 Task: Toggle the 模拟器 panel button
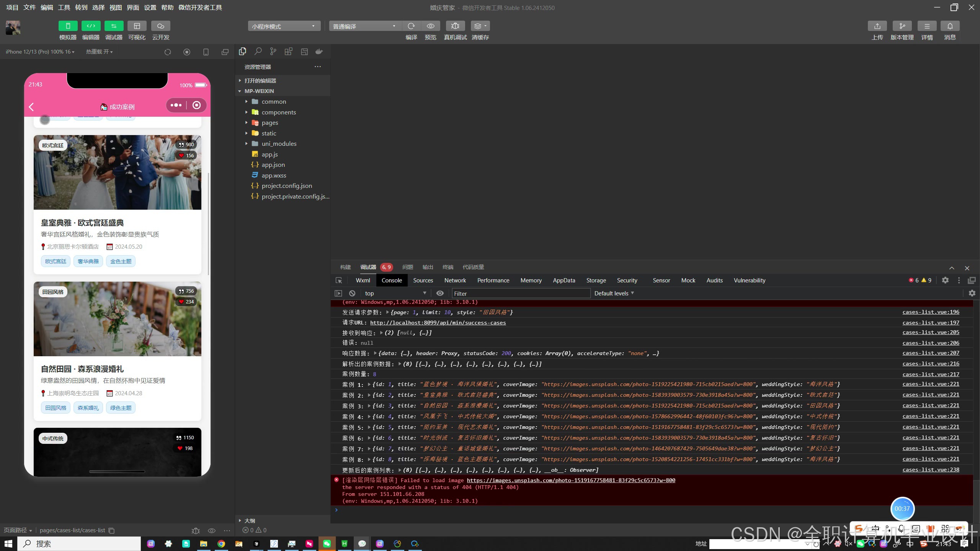[x=68, y=26]
